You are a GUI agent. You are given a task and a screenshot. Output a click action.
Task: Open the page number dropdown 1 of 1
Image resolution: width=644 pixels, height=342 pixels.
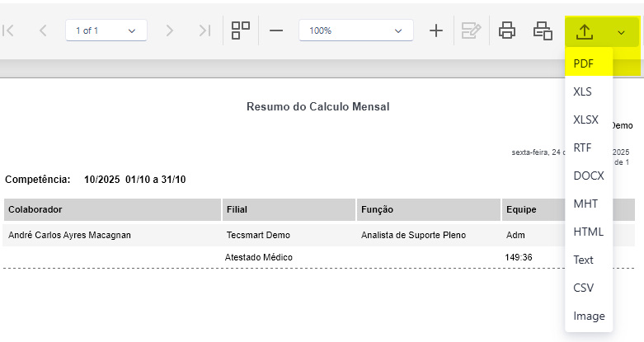tap(106, 30)
